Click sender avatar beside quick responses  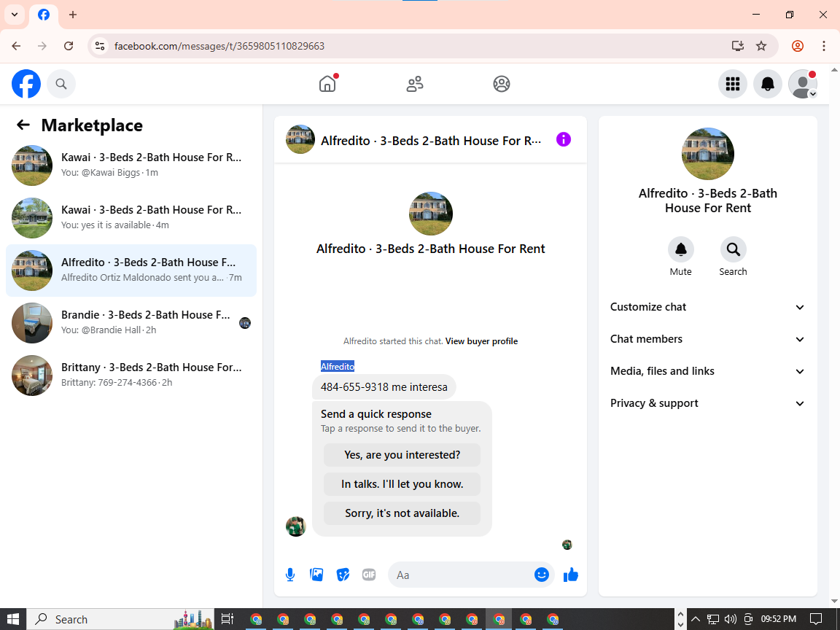click(x=296, y=526)
